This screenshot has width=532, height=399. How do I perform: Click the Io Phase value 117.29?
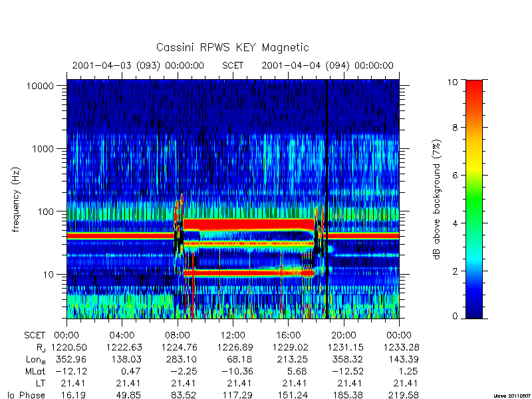[237, 395]
